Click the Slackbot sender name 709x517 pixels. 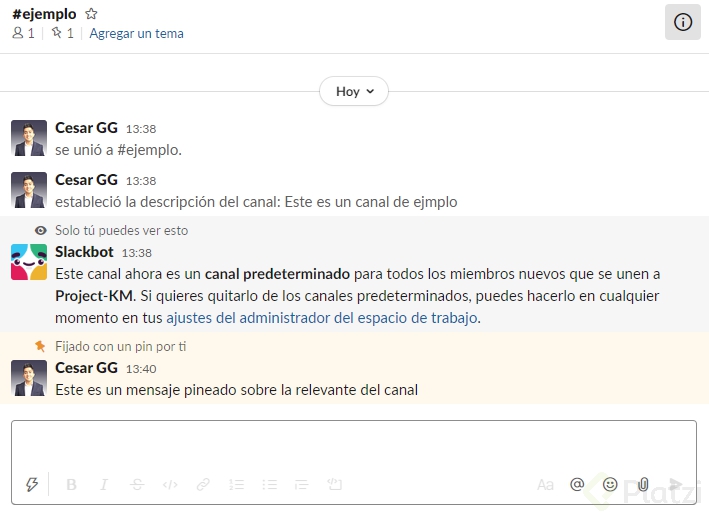point(84,252)
